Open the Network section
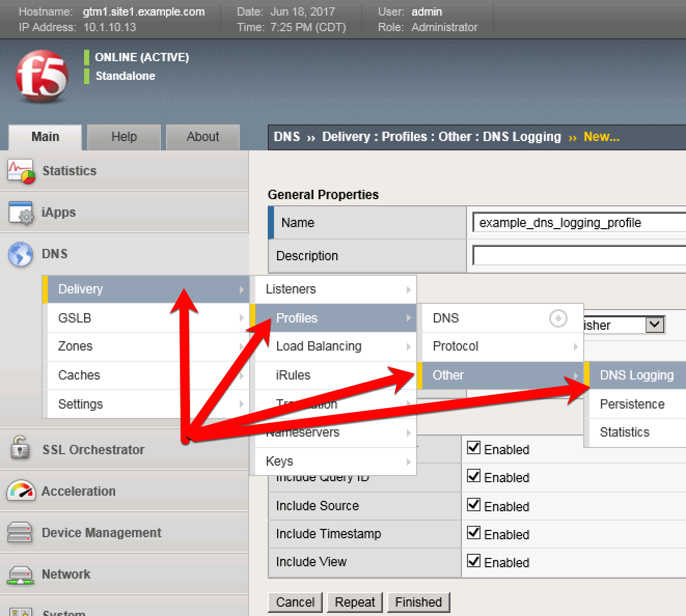This screenshot has width=686, height=616. (x=124, y=574)
